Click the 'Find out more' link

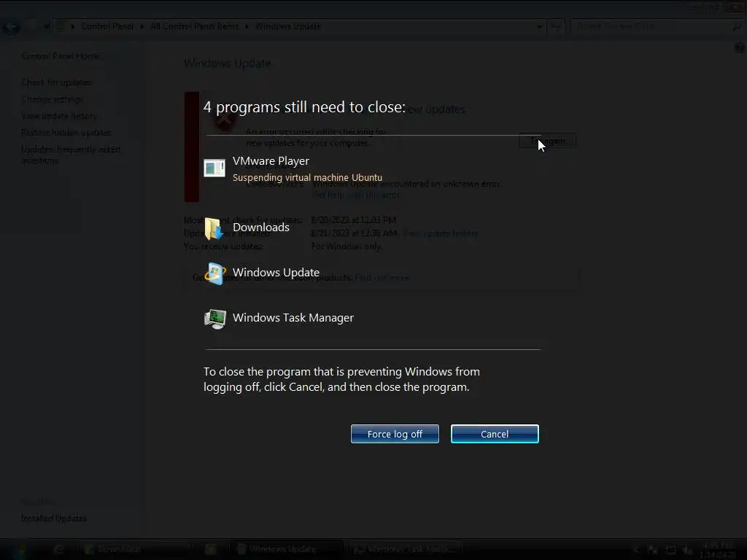382,278
